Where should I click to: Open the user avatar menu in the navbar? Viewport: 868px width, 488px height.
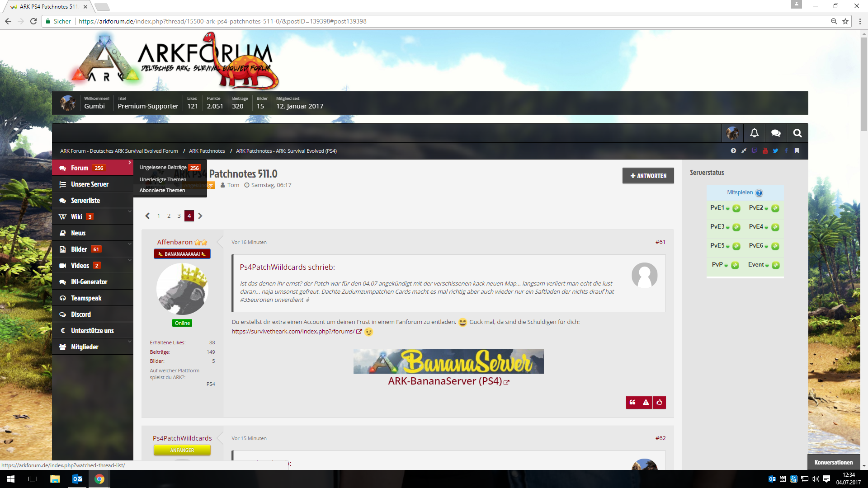point(732,133)
